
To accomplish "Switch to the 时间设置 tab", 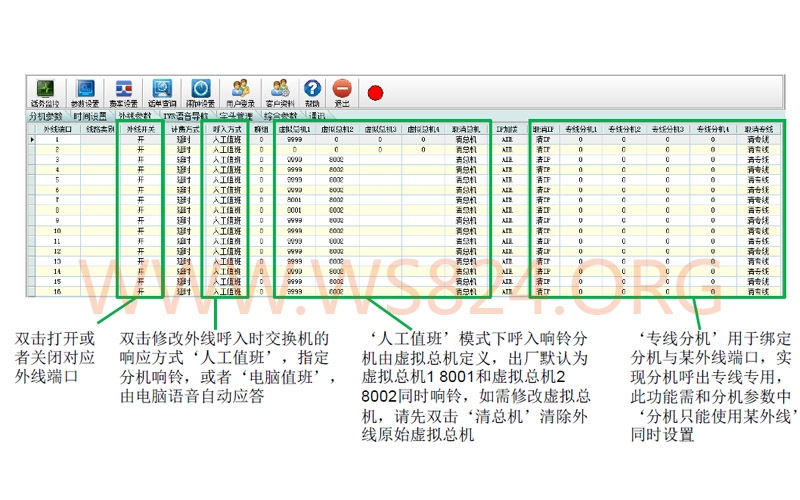I will click(90, 116).
